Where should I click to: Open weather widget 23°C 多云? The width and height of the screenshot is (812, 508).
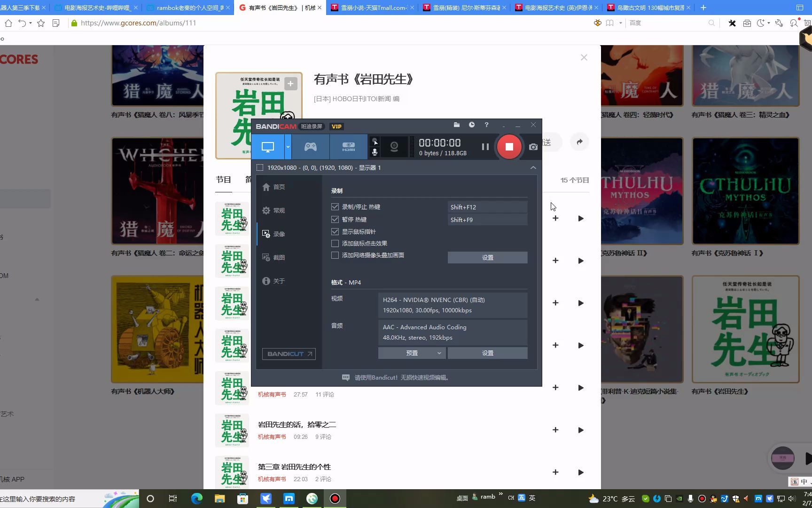click(611, 499)
